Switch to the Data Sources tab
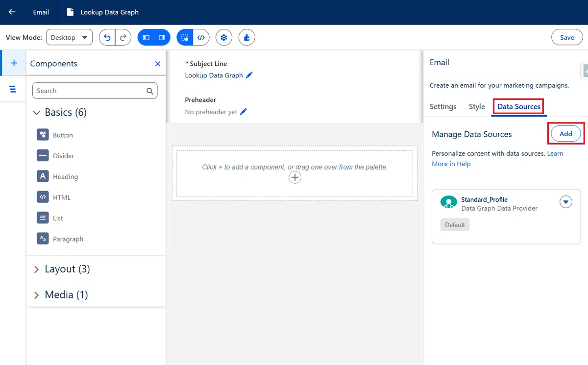The width and height of the screenshot is (588, 365). 519,106
